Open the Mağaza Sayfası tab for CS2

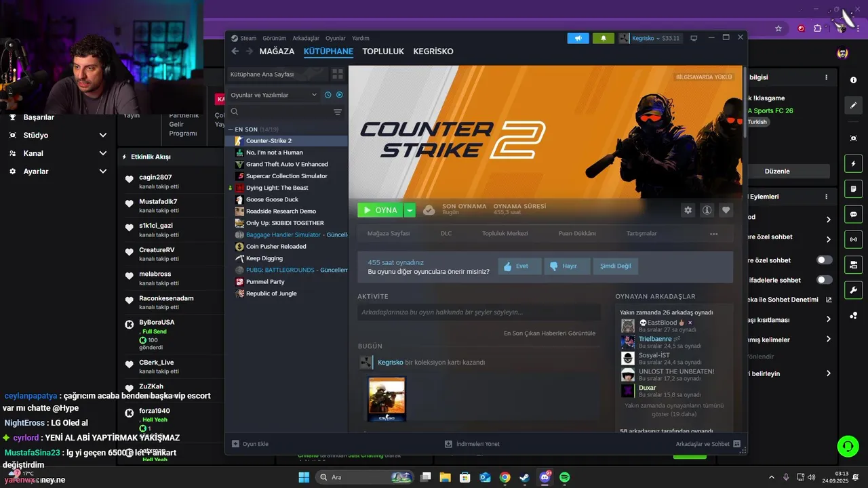(389, 233)
